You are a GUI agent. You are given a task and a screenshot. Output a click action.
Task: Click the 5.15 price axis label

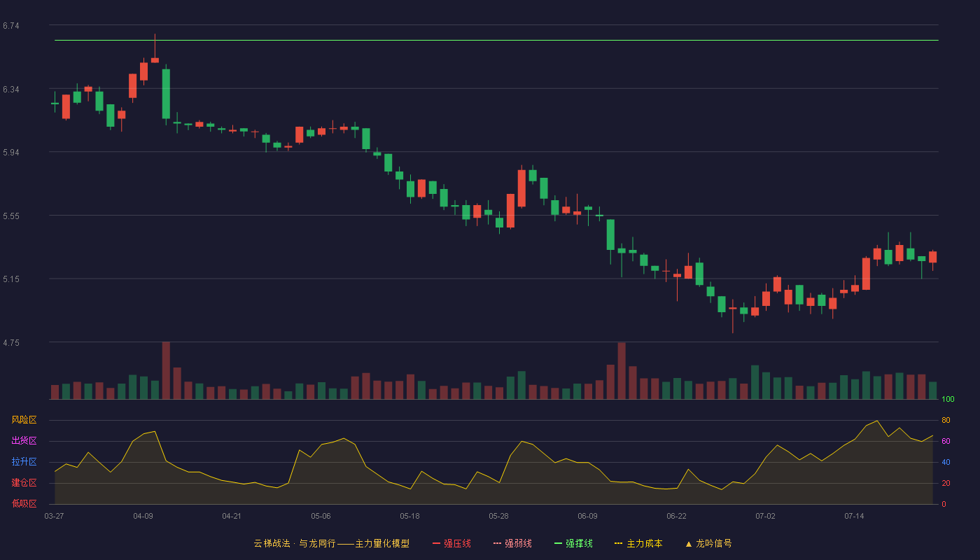(x=11, y=279)
